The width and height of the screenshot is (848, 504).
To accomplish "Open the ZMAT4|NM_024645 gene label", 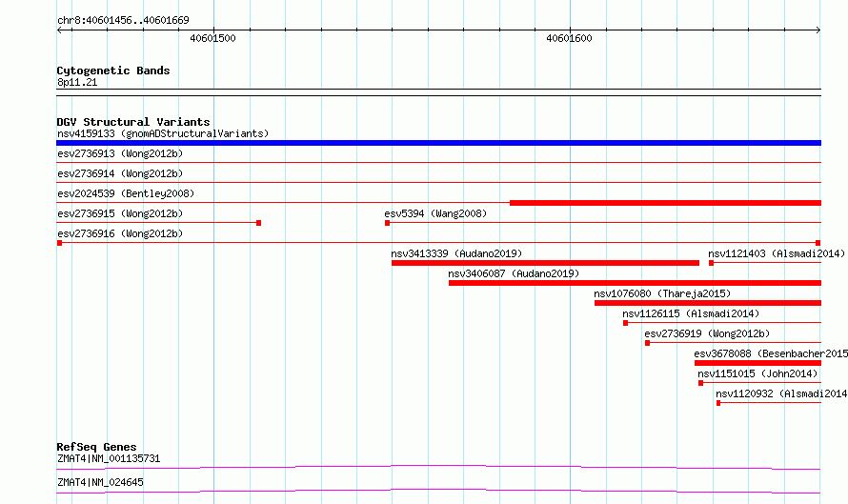I will coord(101,482).
